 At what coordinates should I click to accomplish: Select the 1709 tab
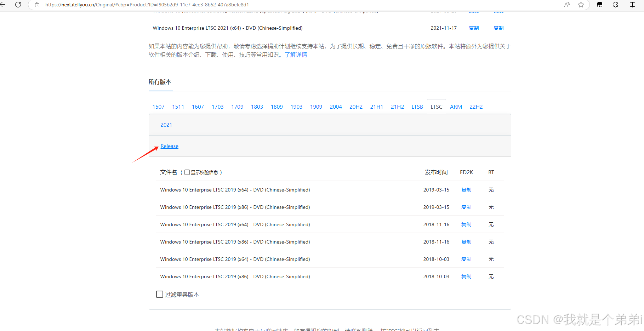[238, 107]
